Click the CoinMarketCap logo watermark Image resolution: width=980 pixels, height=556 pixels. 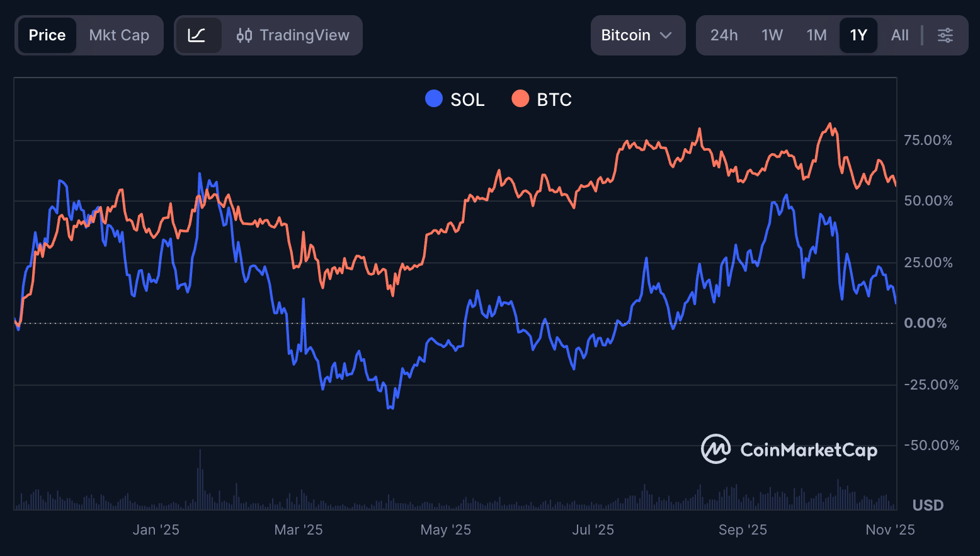[x=789, y=450]
